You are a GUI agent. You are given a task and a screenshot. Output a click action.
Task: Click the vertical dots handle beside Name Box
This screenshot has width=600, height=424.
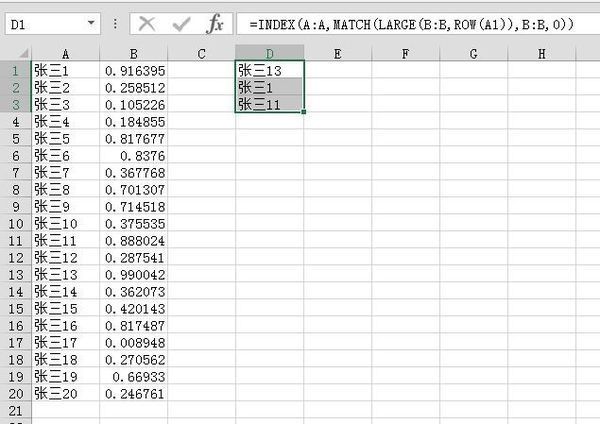coord(117,22)
